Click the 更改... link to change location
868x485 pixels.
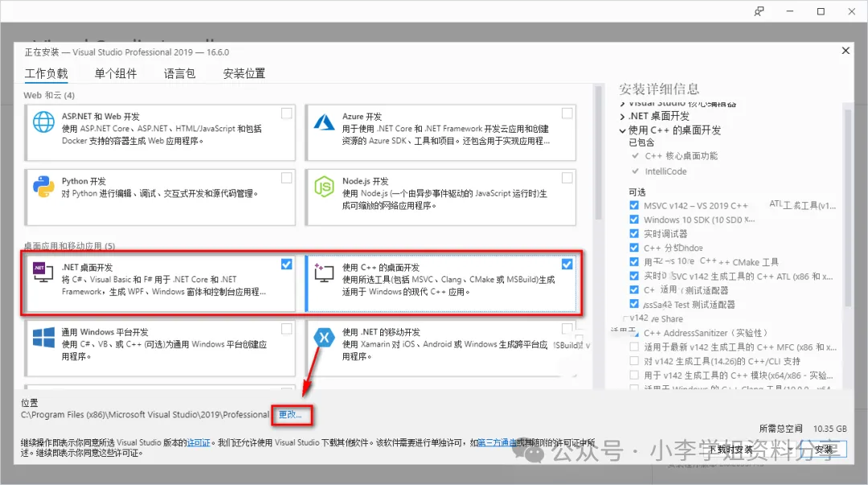[x=290, y=414]
